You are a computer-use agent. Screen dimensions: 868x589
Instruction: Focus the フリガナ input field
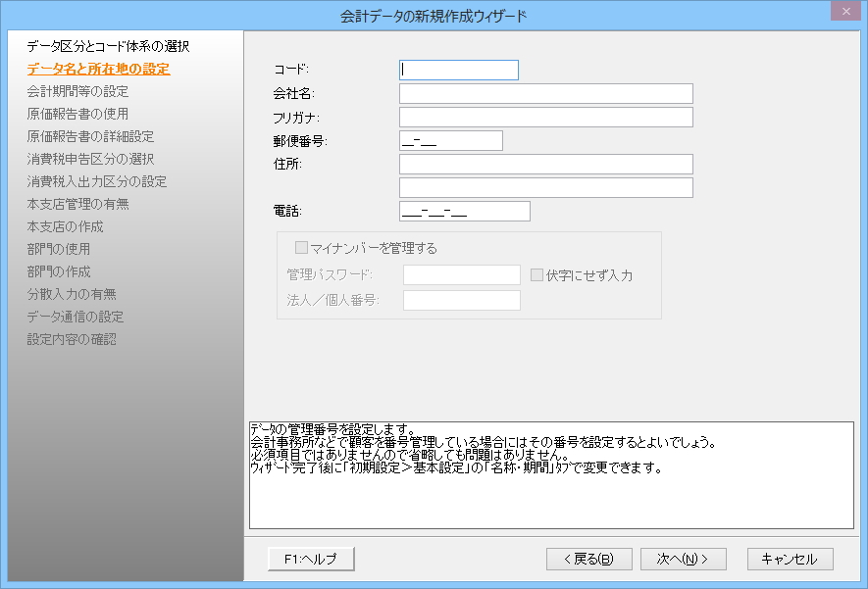click(545, 117)
